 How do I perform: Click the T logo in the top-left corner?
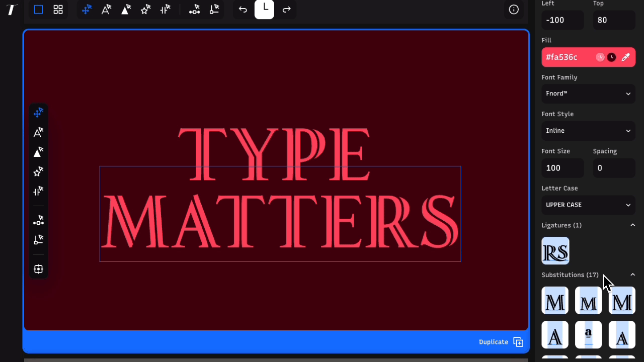[12, 10]
